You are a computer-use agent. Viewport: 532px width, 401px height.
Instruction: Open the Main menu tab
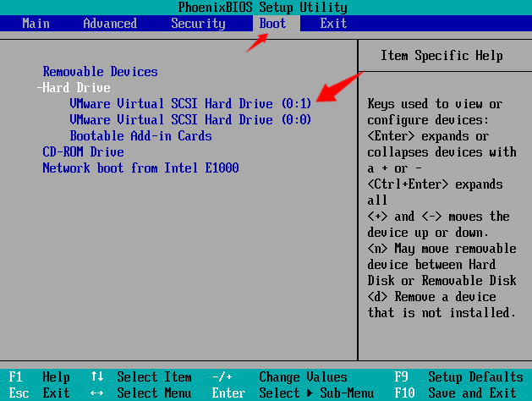pos(36,24)
